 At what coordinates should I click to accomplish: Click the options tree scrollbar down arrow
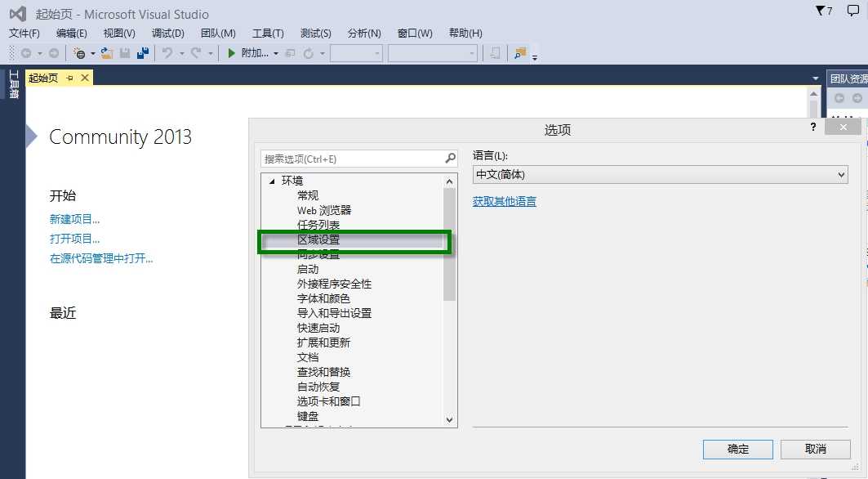pos(449,420)
